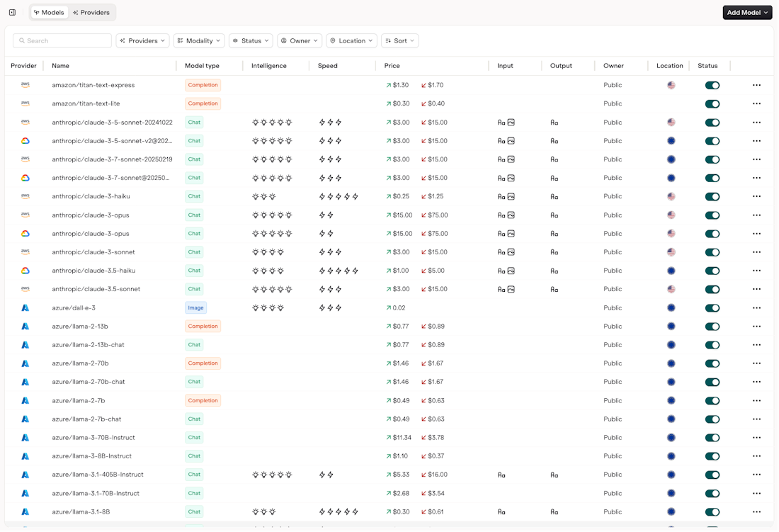
Task: Switch to the Providers tab
Action: (x=92, y=12)
